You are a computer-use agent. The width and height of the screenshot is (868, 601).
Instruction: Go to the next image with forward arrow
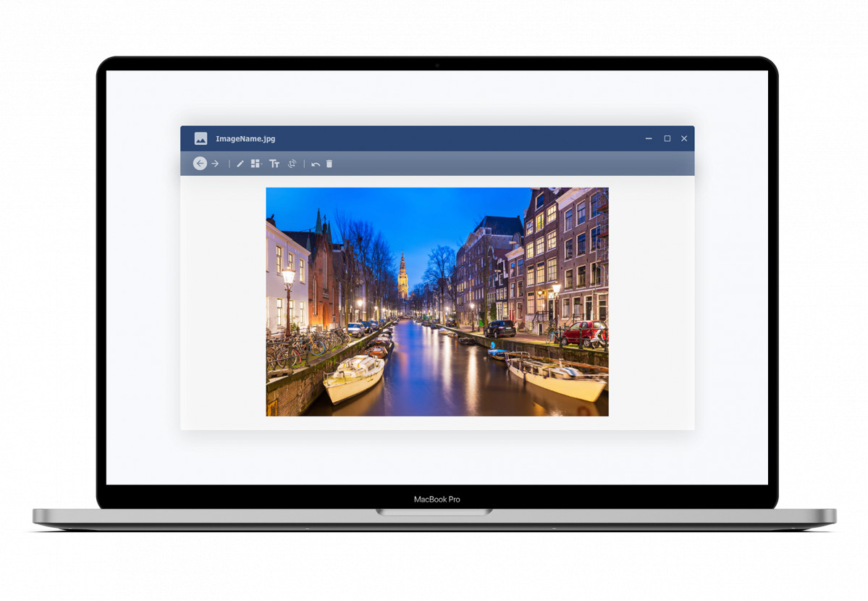click(x=215, y=164)
